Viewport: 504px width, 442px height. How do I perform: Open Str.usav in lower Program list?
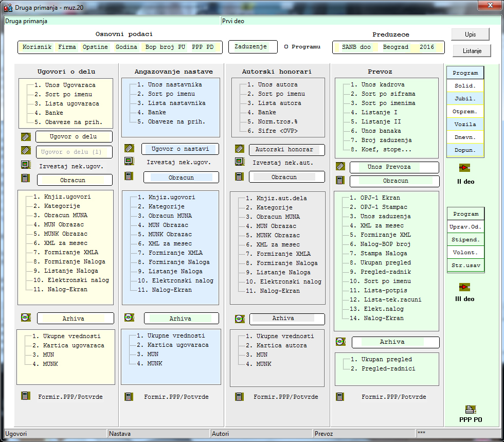coord(465,266)
